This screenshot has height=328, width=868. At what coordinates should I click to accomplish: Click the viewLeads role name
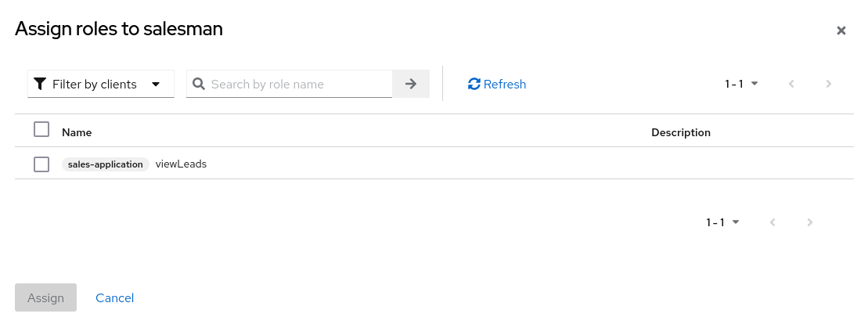pyautogui.click(x=181, y=164)
